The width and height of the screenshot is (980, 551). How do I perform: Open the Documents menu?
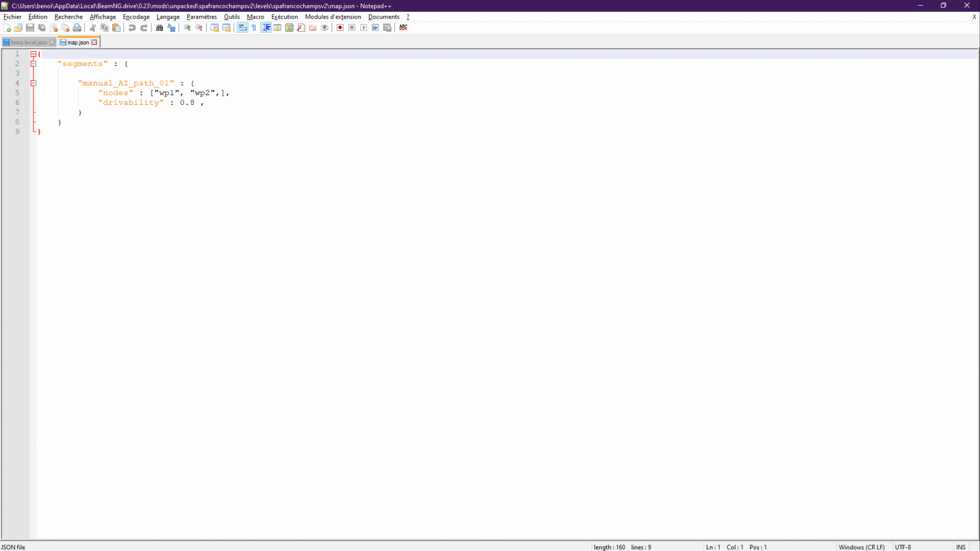384,17
